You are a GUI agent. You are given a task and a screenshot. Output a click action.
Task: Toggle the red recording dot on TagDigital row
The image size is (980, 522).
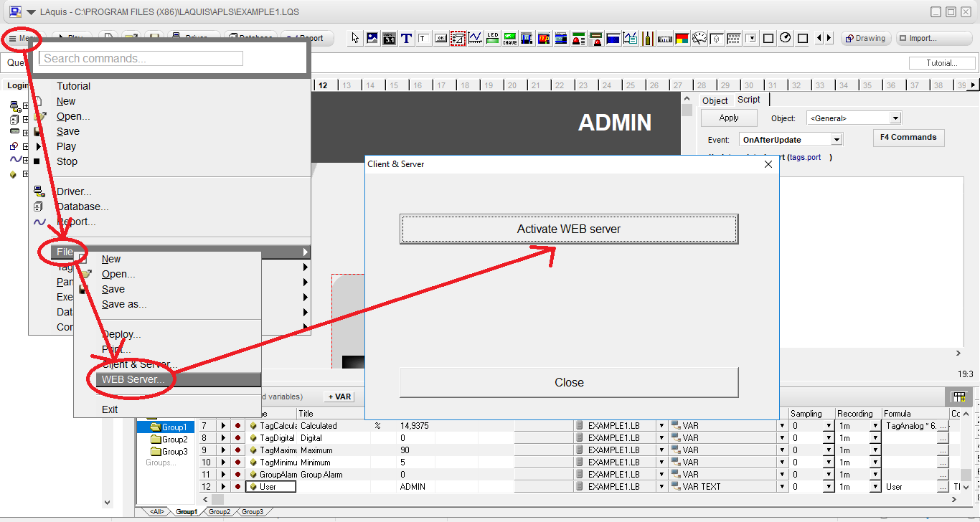point(237,437)
